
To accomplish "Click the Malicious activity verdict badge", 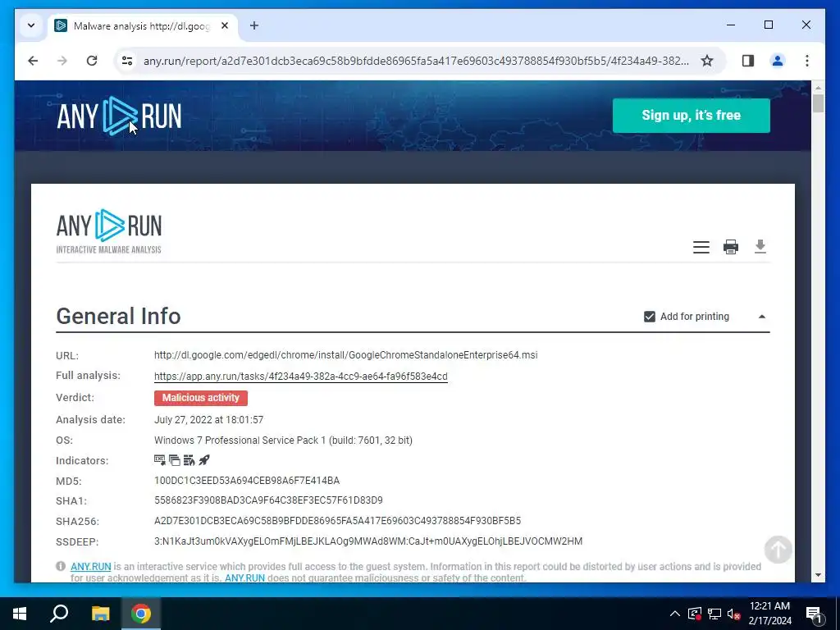I will 201,398.
